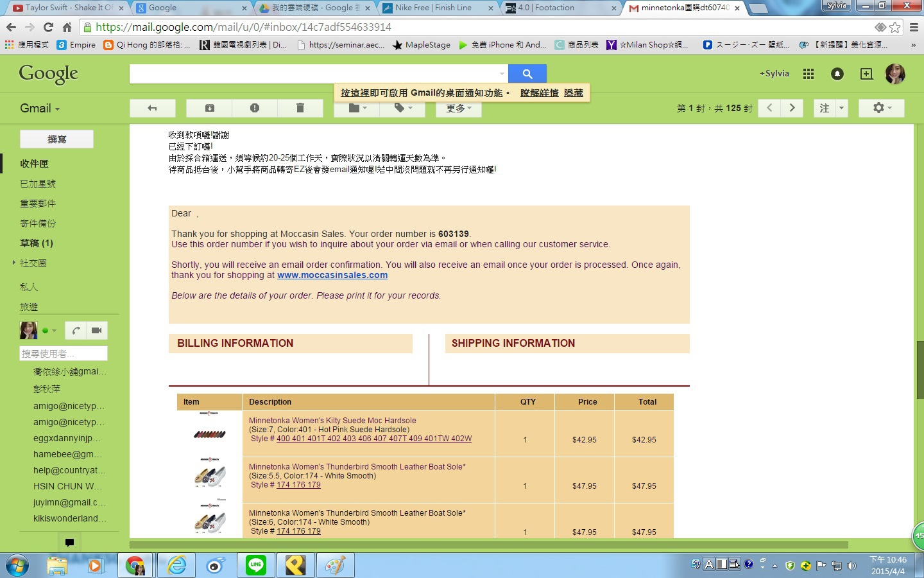
Task: Click the taskbar volume speaker icon
Action: click(x=852, y=566)
